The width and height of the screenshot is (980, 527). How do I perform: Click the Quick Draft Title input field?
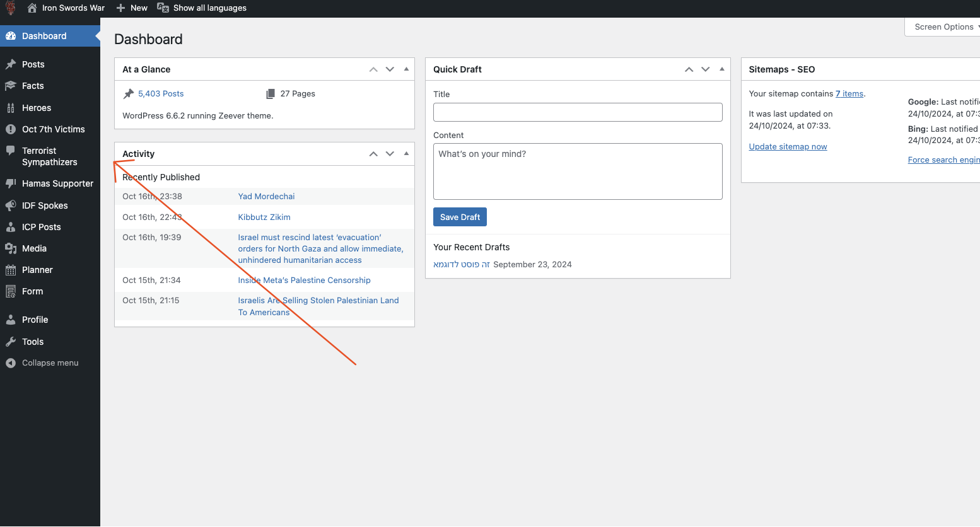point(577,112)
